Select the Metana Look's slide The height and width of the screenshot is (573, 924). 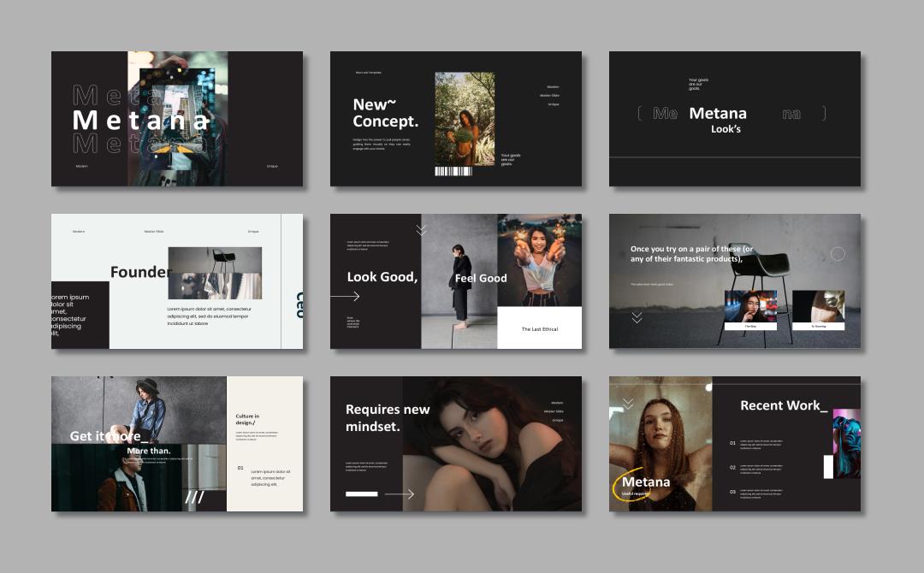click(734, 119)
